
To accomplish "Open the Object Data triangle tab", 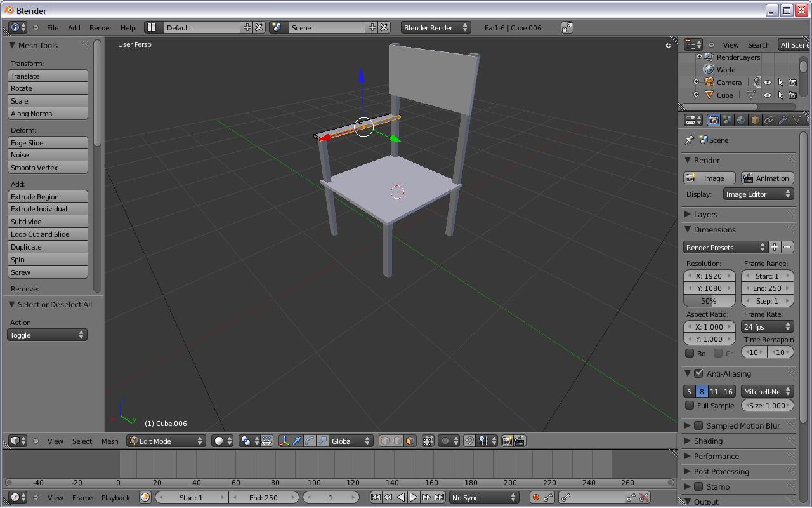I will (x=797, y=120).
